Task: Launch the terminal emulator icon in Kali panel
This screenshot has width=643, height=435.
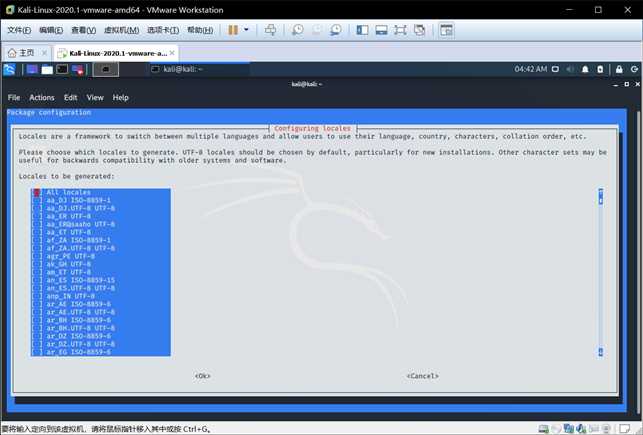Action: [62, 69]
